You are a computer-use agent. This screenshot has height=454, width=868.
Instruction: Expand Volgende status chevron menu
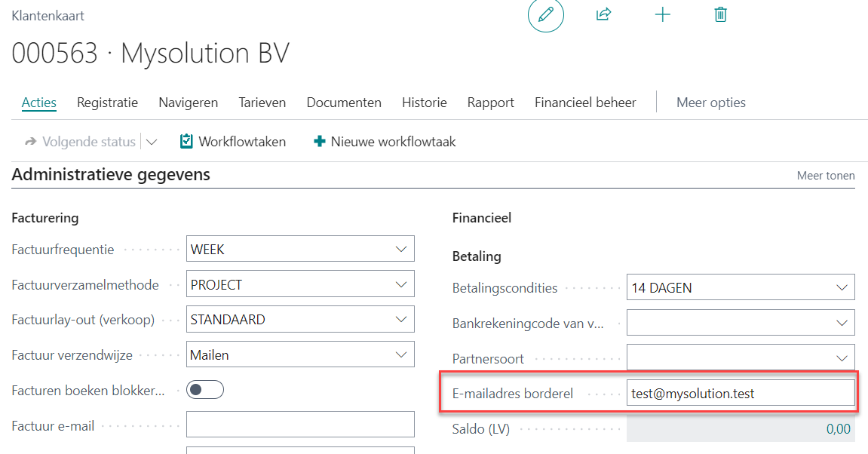pyautogui.click(x=152, y=141)
